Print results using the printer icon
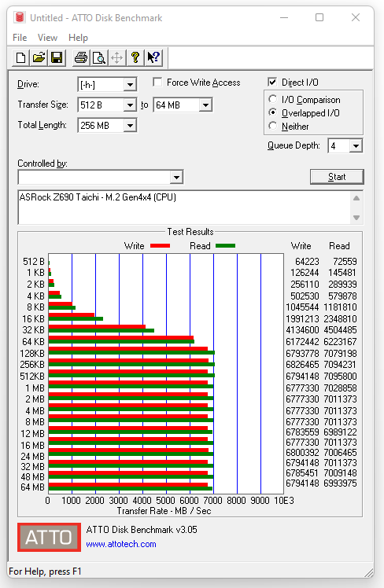This screenshot has height=588, width=384. (x=81, y=57)
